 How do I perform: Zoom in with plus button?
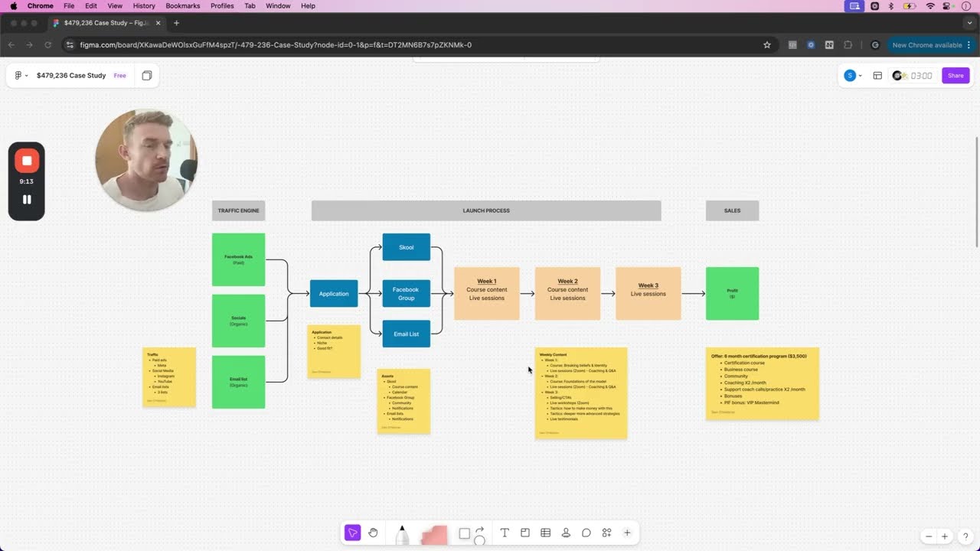click(x=945, y=536)
